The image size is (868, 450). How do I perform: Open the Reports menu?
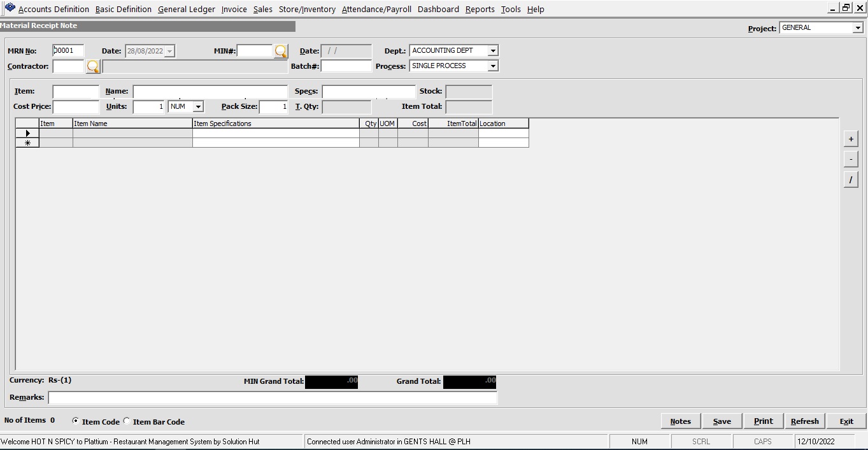[480, 10]
